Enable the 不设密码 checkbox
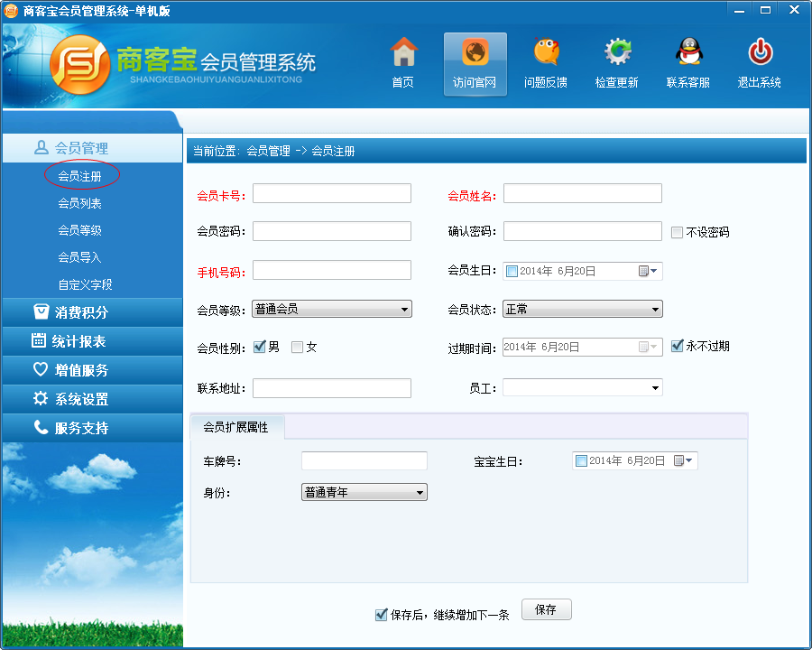 (677, 232)
